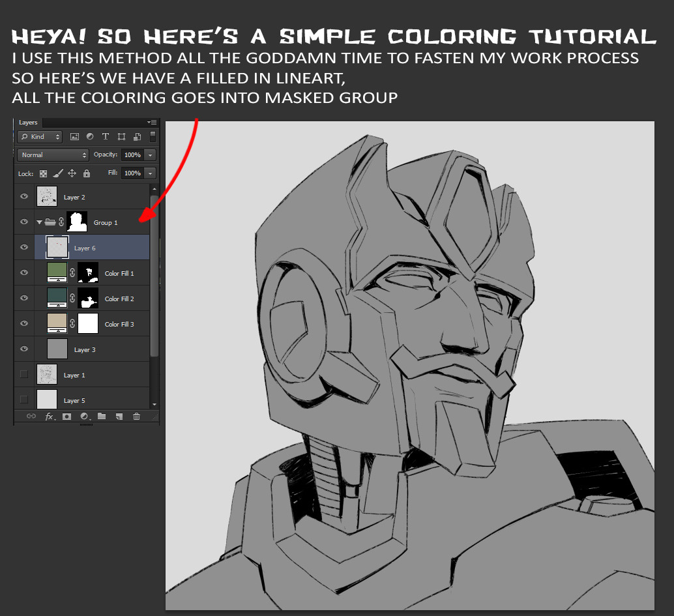Filter layers by adjustment layer icon
This screenshot has width=674, height=616.
[90, 136]
